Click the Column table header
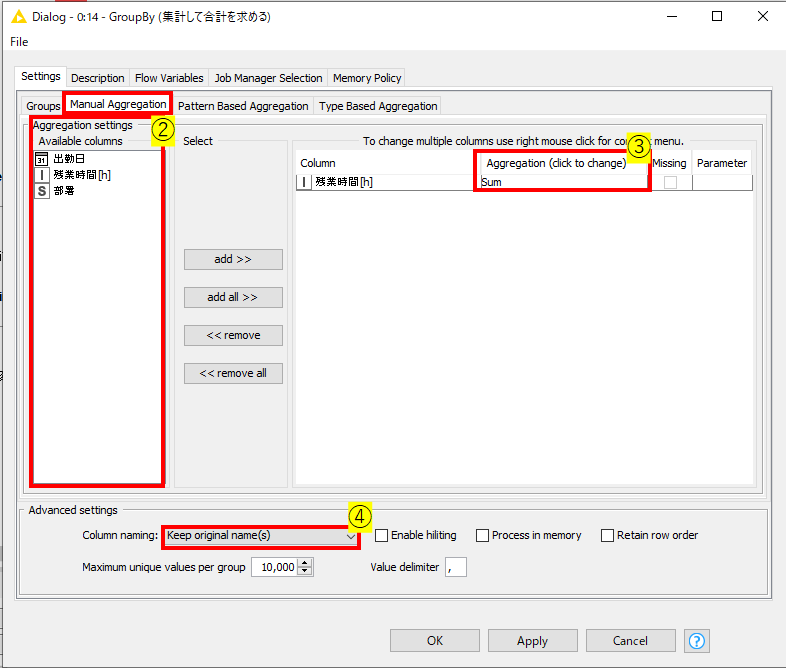The image size is (786, 668). click(385, 163)
